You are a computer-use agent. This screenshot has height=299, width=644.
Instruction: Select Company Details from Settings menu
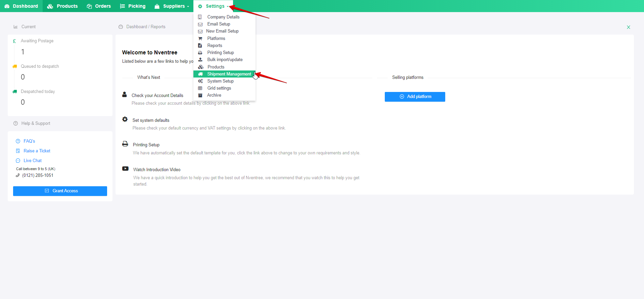coord(224,17)
